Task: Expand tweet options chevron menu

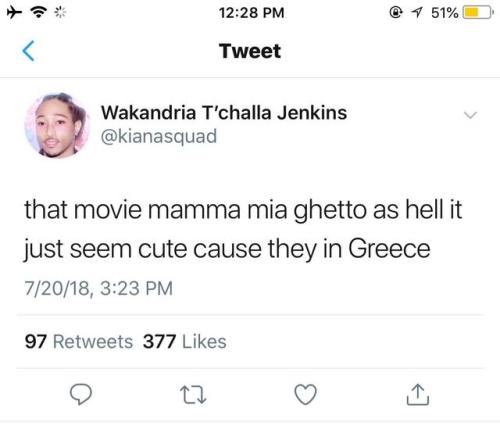Action: tap(470, 115)
